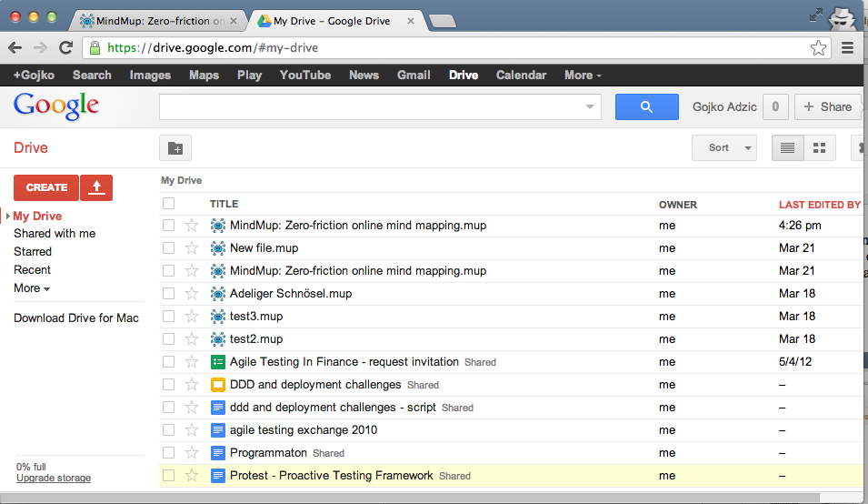
Task: Click the blue search magnifier button
Action: 646,106
